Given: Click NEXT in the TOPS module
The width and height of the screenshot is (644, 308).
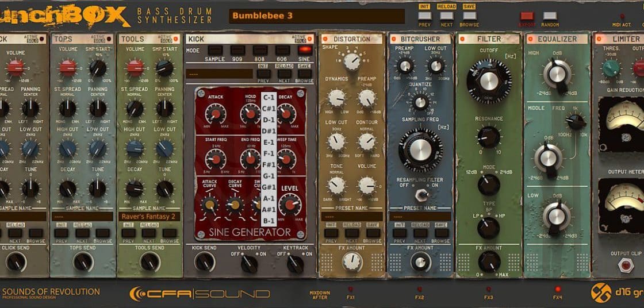Looking at the screenshot, I should 82,233.
